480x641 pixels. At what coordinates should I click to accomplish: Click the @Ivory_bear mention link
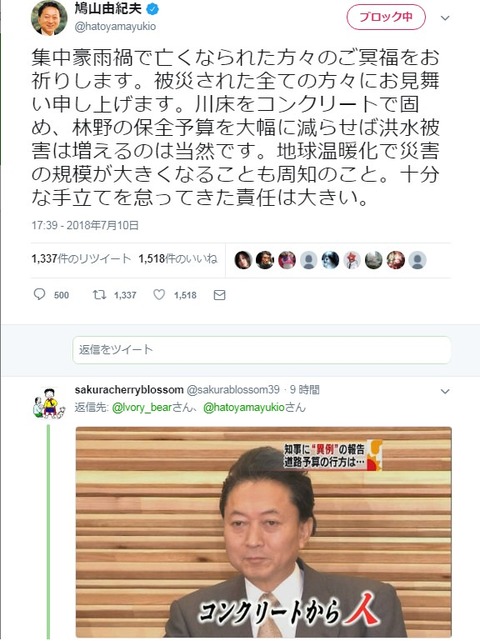(x=142, y=408)
